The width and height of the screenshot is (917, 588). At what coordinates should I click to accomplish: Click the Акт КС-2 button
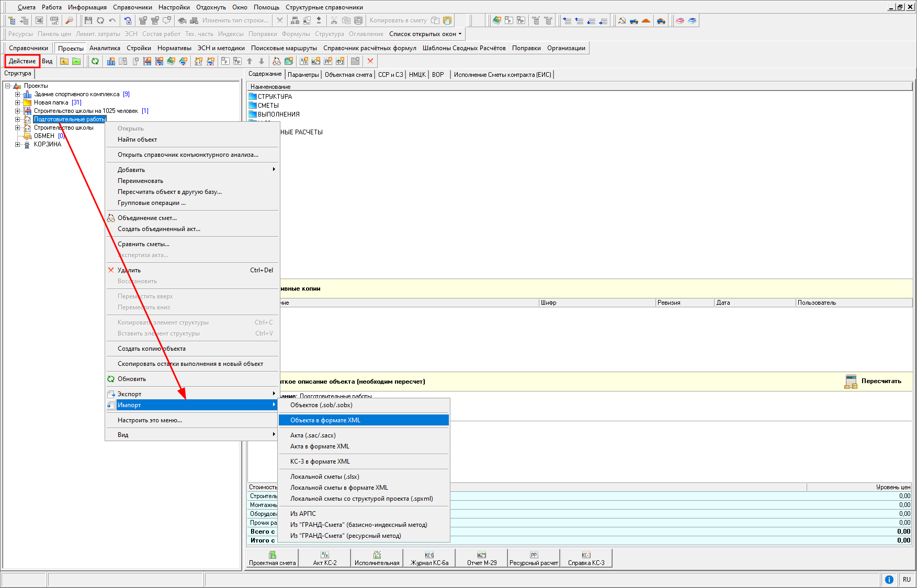(324, 558)
